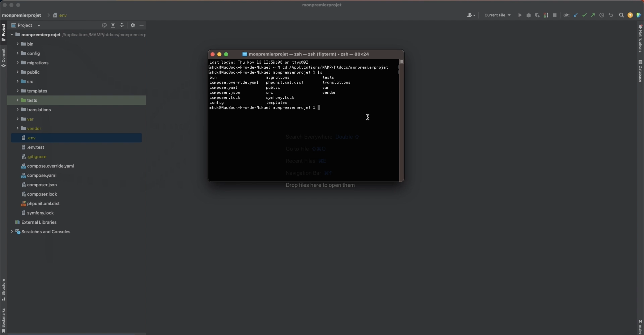Click the Debug bug icon
The image size is (644, 335).
pos(529,15)
